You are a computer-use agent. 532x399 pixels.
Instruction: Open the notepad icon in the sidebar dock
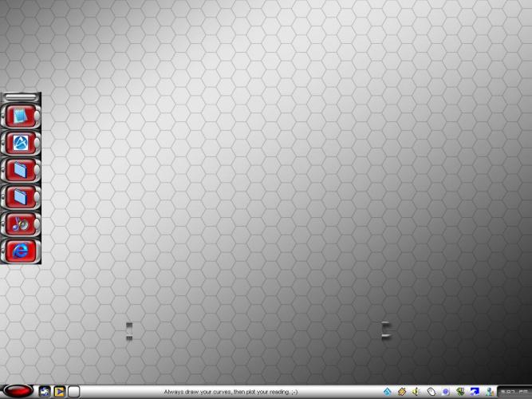pos(18,117)
